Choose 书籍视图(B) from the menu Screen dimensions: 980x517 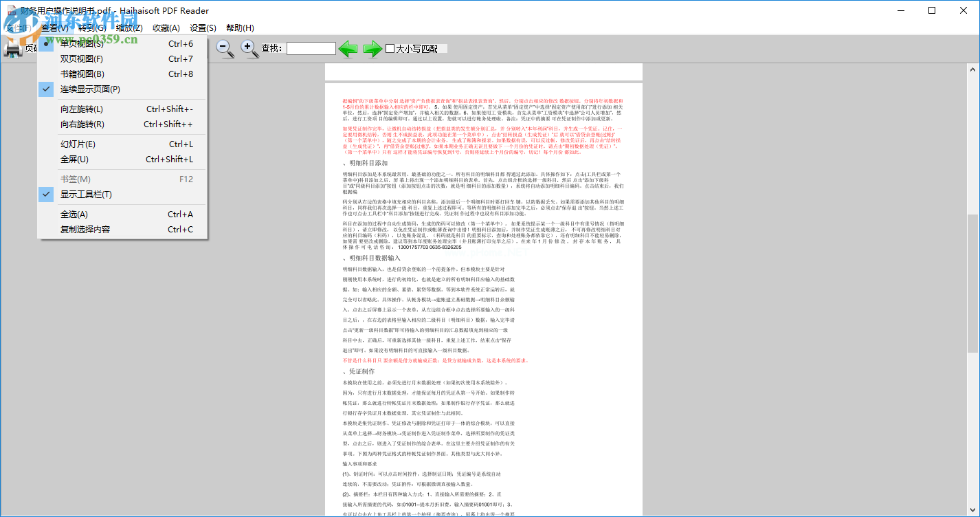pyautogui.click(x=122, y=74)
